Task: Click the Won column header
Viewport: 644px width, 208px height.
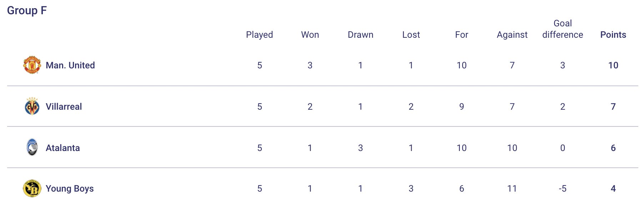Action: point(310,35)
